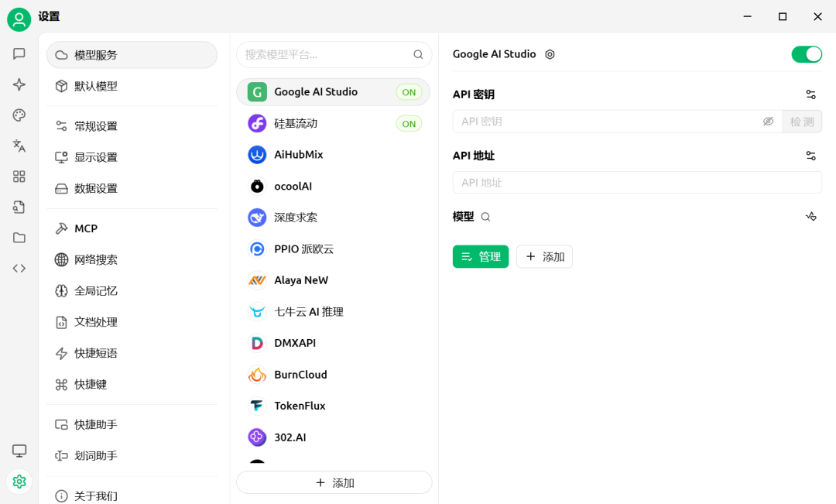Screen dimensions: 836x504
Task: Focus the API 地址 input field
Action: tap(637, 183)
